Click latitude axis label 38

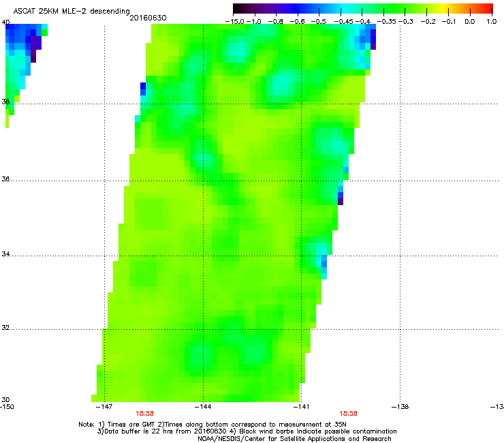click(x=5, y=102)
